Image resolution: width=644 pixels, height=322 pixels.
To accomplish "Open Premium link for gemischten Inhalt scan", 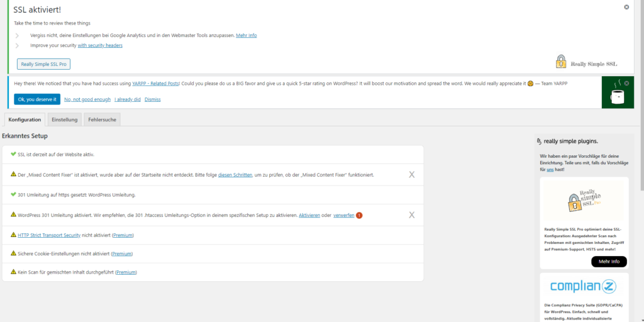I will 126,272.
